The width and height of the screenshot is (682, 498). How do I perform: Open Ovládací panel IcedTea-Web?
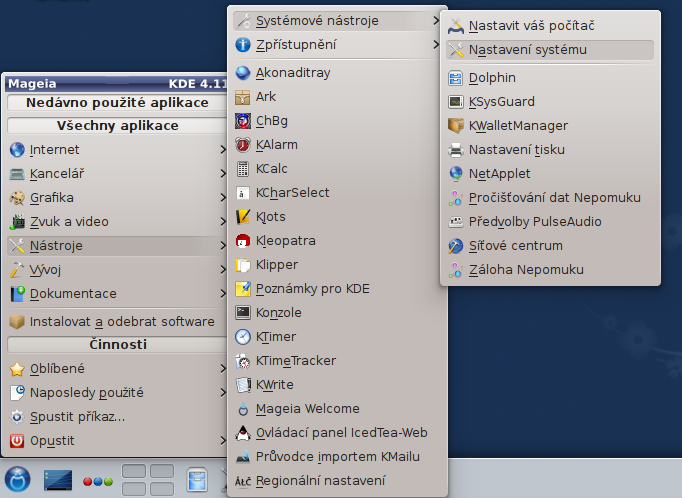tap(337, 433)
